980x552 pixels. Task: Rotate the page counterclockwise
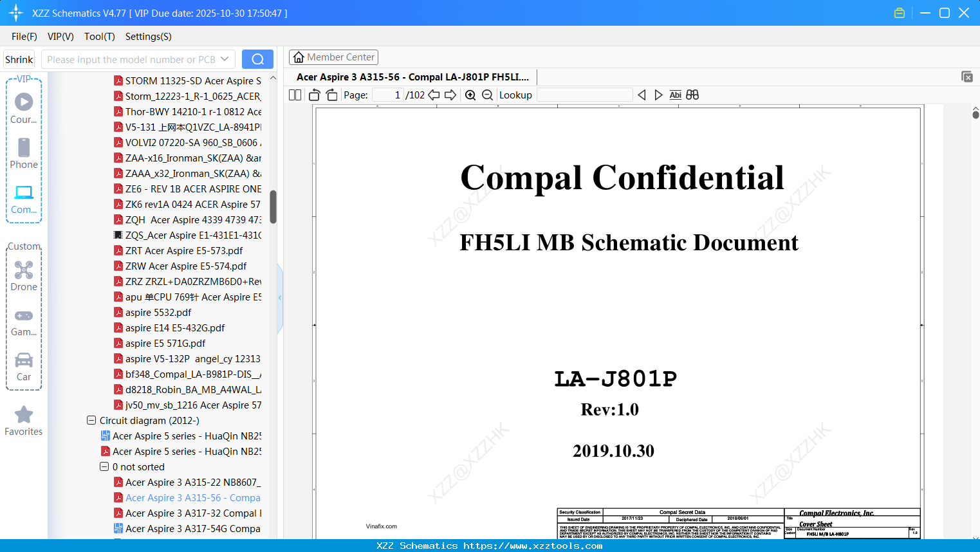(x=315, y=95)
